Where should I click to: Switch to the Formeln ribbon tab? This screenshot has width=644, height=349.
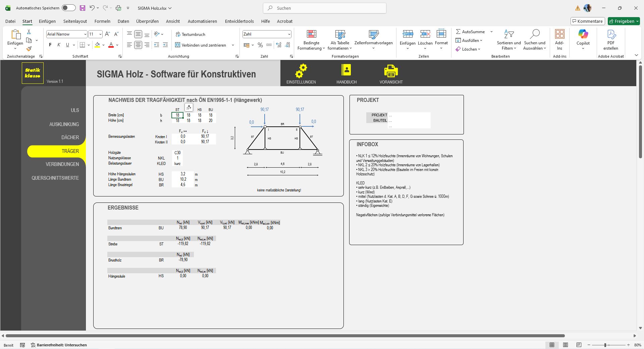point(102,21)
